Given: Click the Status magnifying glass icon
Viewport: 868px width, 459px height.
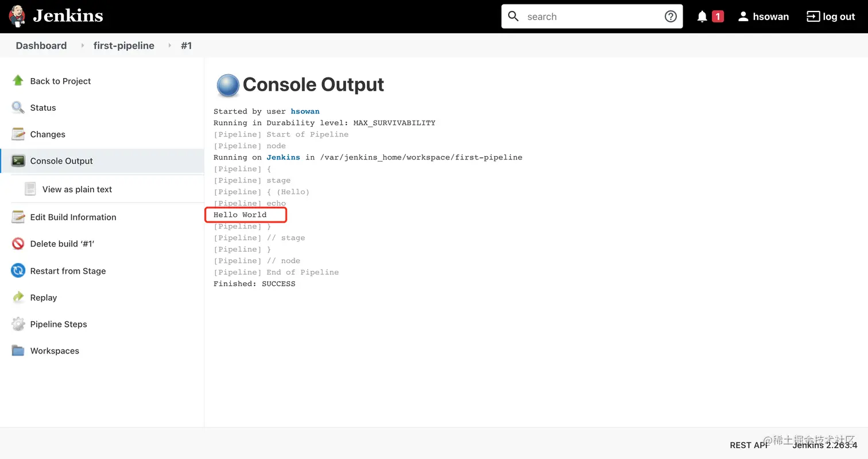Looking at the screenshot, I should [18, 107].
